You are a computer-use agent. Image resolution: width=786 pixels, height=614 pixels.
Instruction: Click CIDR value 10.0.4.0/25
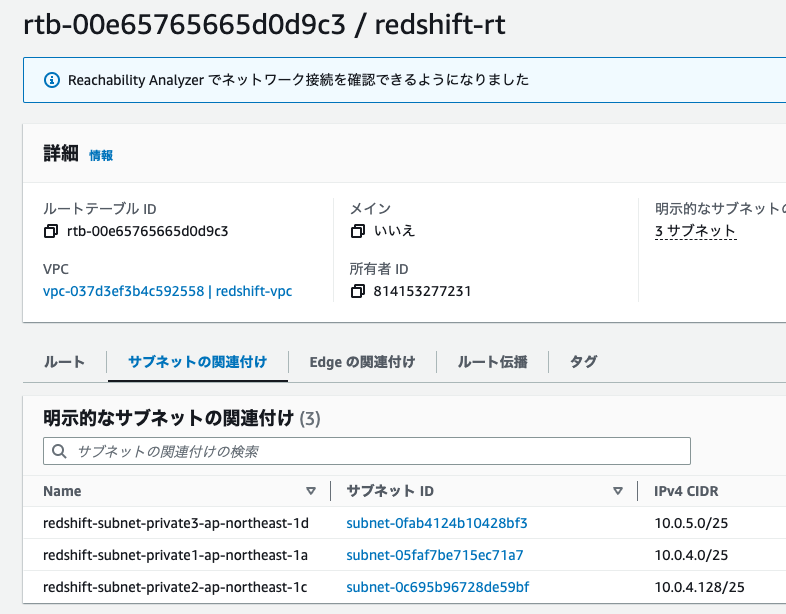[691, 555]
